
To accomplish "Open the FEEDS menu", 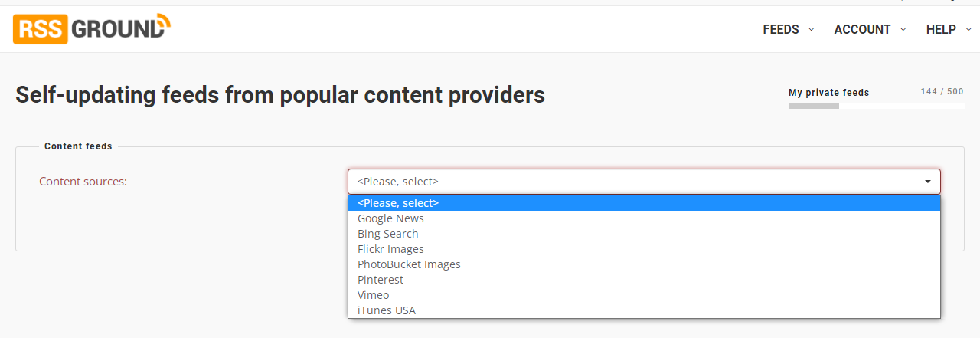I will coord(781,29).
